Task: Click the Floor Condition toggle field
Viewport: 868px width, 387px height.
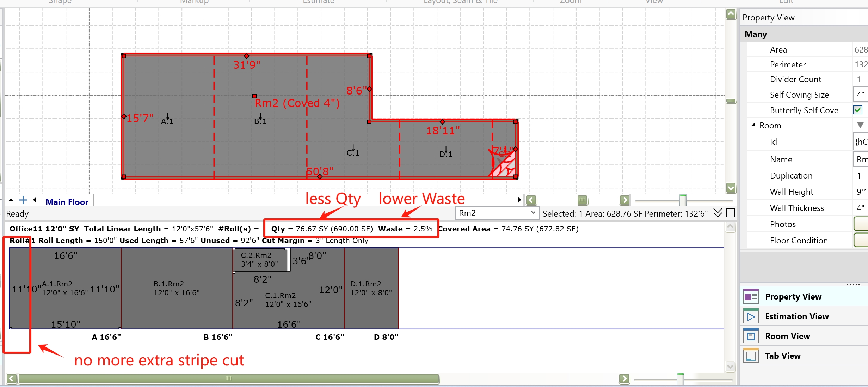Action: pyautogui.click(x=861, y=241)
